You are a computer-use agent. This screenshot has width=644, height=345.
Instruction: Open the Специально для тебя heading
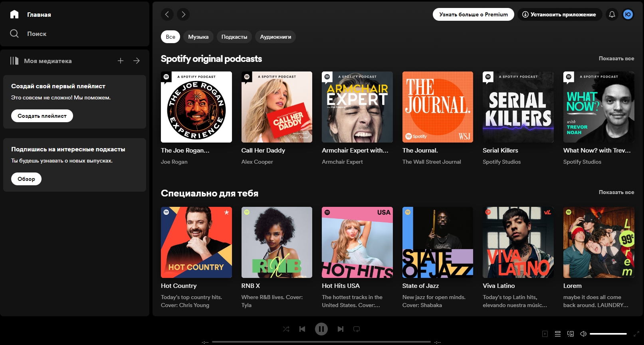point(210,193)
